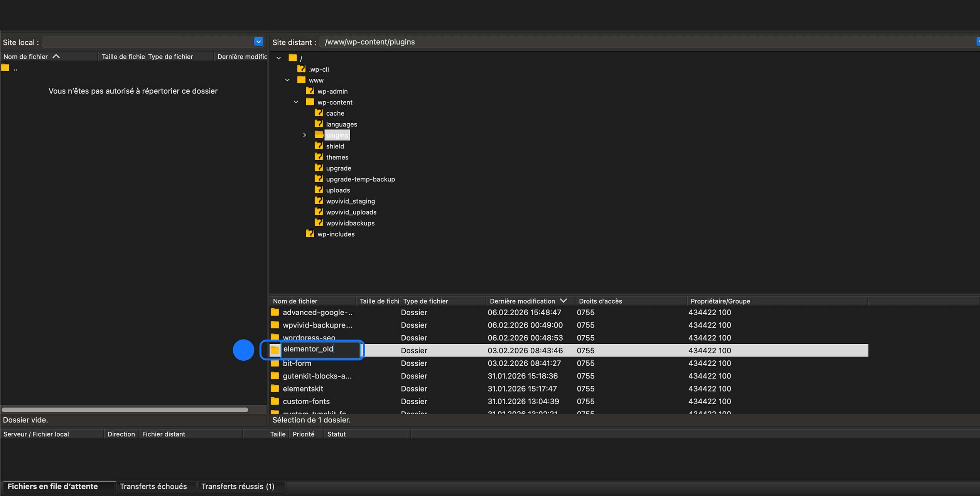This screenshot has height=496, width=980.
Task: Expand the plugins tree node
Action: (x=305, y=135)
